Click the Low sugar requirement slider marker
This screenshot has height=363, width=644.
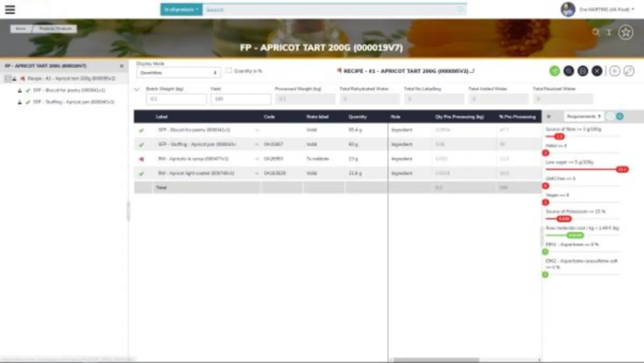[x=622, y=170]
